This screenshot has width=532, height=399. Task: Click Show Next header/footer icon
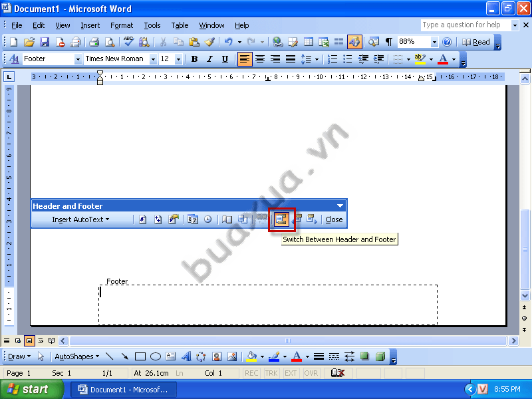312,219
